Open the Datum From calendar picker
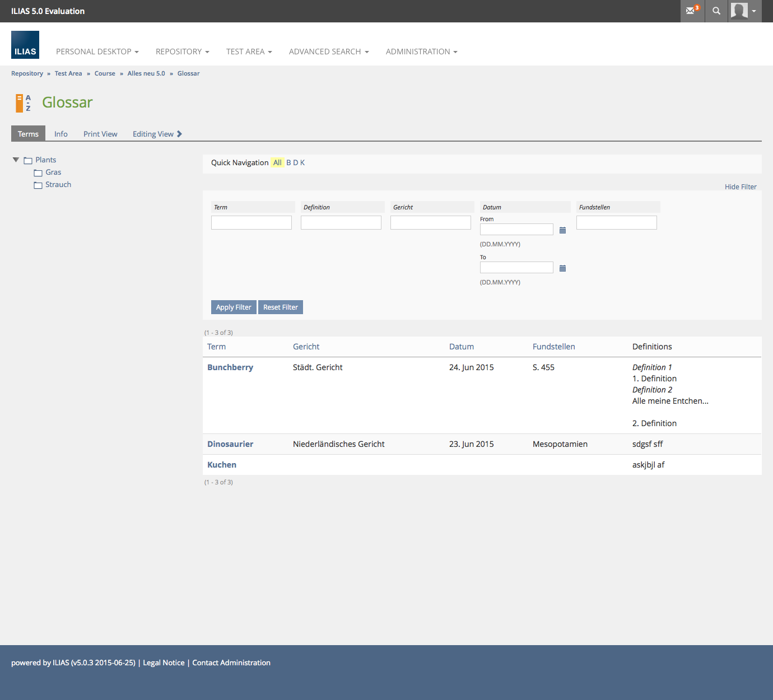 click(x=562, y=230)
